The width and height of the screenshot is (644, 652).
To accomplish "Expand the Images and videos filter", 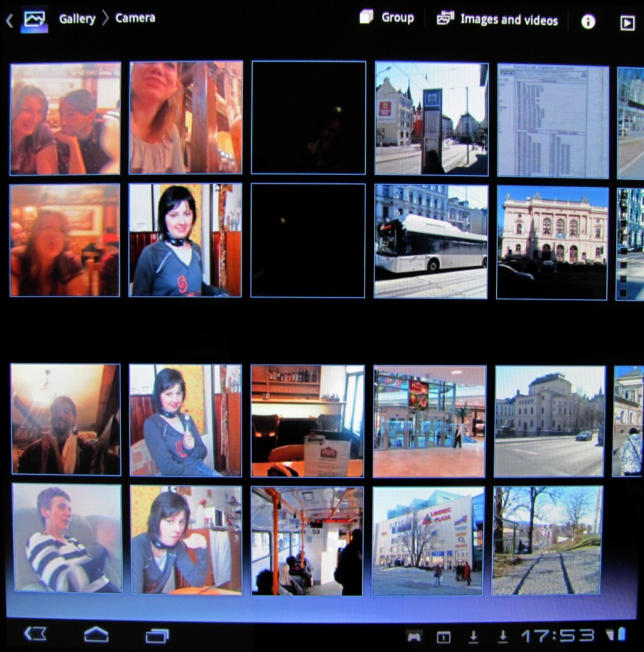I will (497, 19).
